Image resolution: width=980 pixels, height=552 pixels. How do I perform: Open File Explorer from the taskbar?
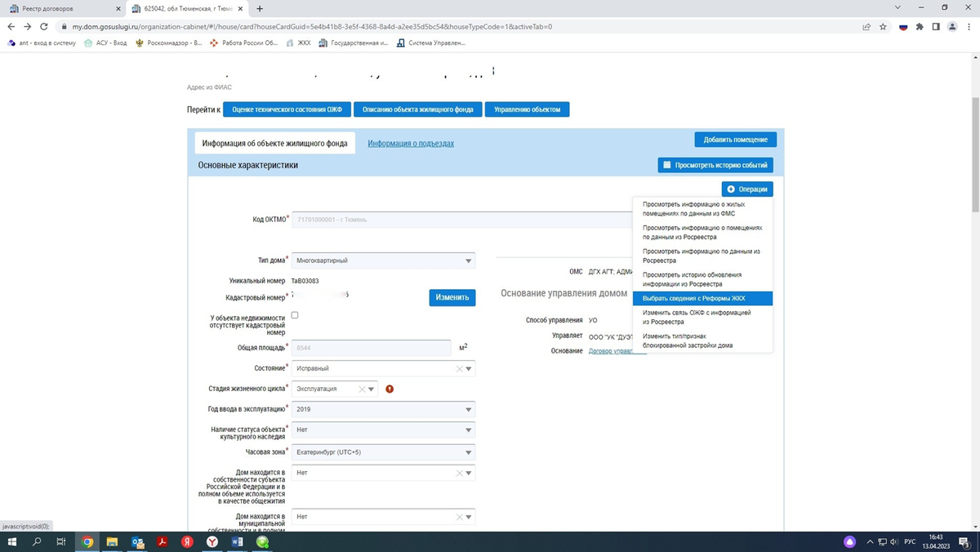point(112,541)
